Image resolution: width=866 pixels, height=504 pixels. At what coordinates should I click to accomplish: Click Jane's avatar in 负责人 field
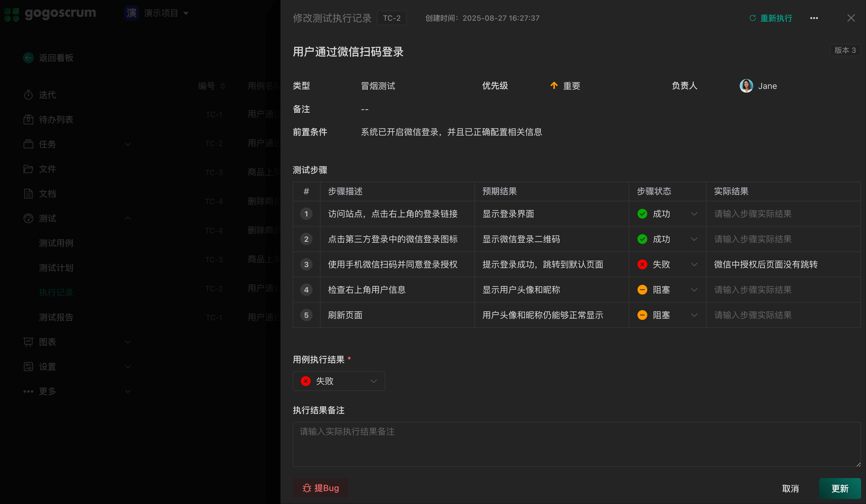click(x=746, y=86)
